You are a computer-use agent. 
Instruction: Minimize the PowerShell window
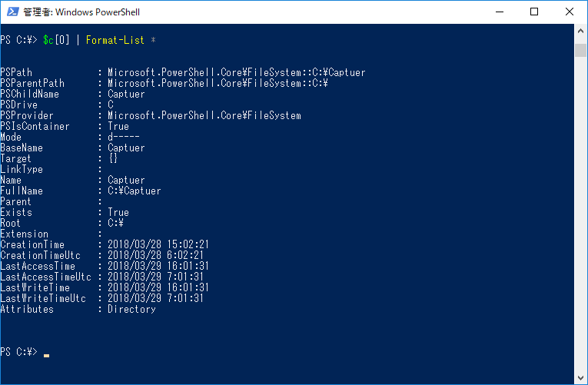[x=499, y=12]
